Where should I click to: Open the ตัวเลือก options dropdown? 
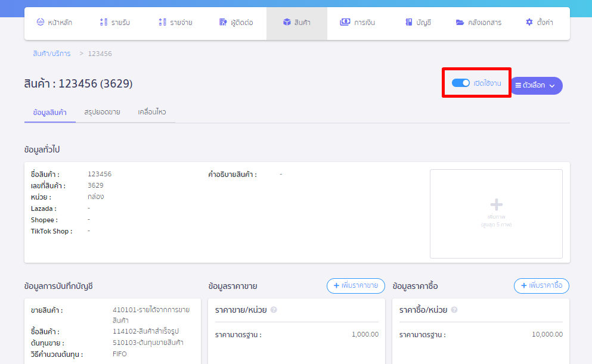537,86
